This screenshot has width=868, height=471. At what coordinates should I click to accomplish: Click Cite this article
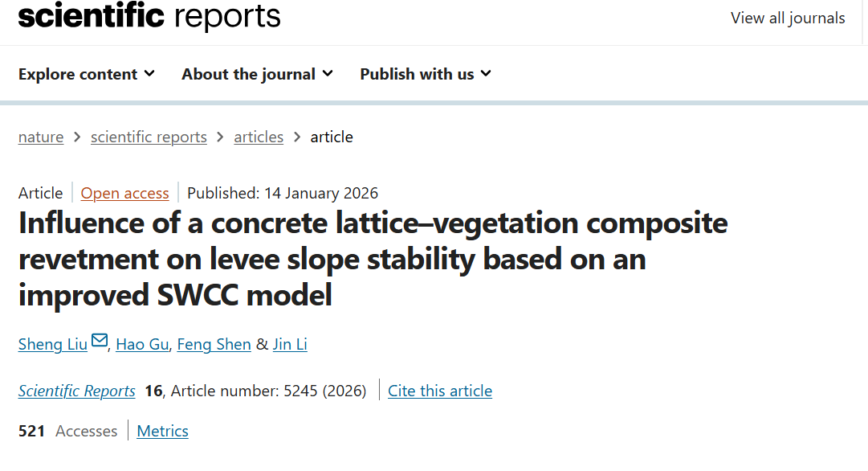tap(440, 391)
